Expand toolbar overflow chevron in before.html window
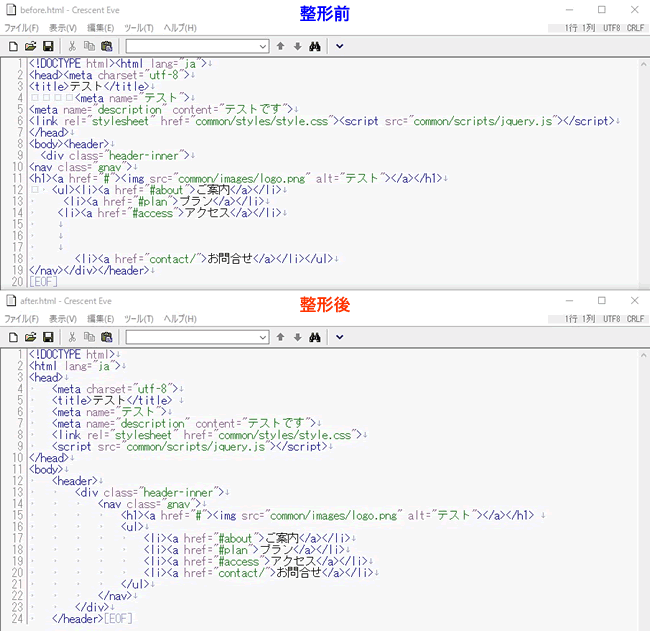The height and width of the screenshot is (631, 650). pos(340,46)
